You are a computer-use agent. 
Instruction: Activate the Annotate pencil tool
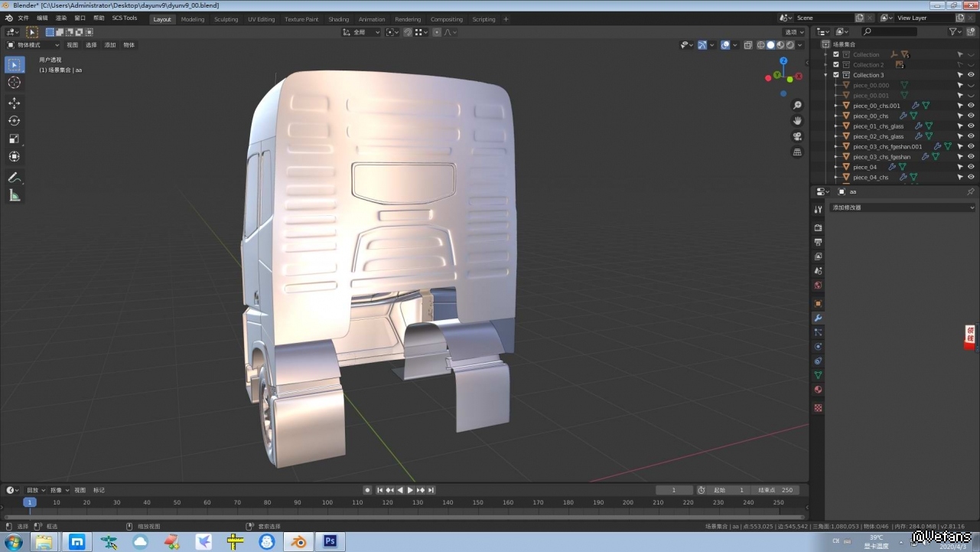tap(14, 177)
